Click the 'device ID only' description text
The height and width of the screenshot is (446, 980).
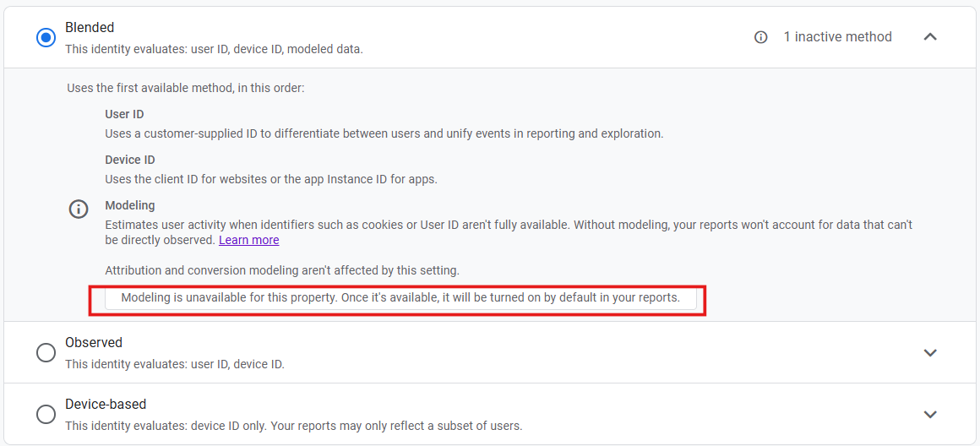click(293, 426)
